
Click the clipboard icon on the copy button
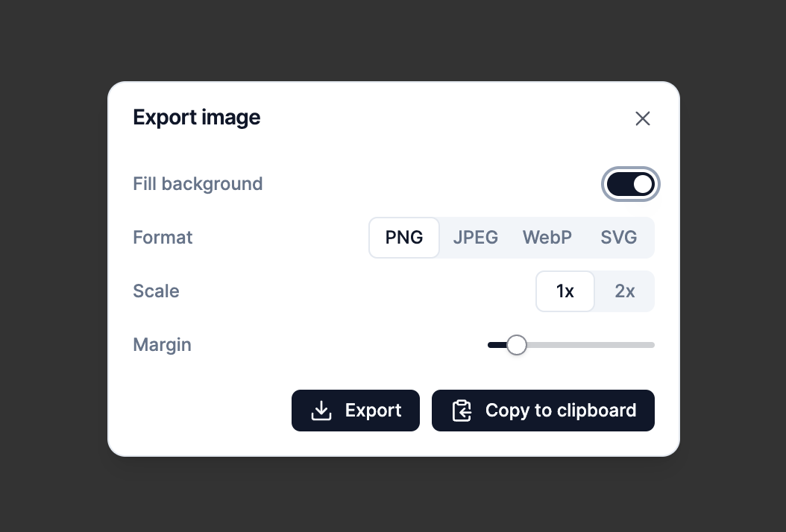[462, 411]
